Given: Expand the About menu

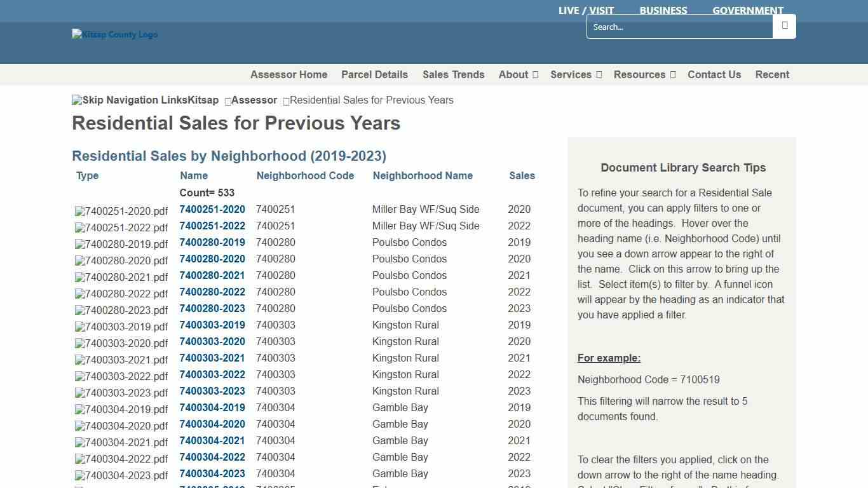Looking at the screenshot, I should (x=518, y=74).
